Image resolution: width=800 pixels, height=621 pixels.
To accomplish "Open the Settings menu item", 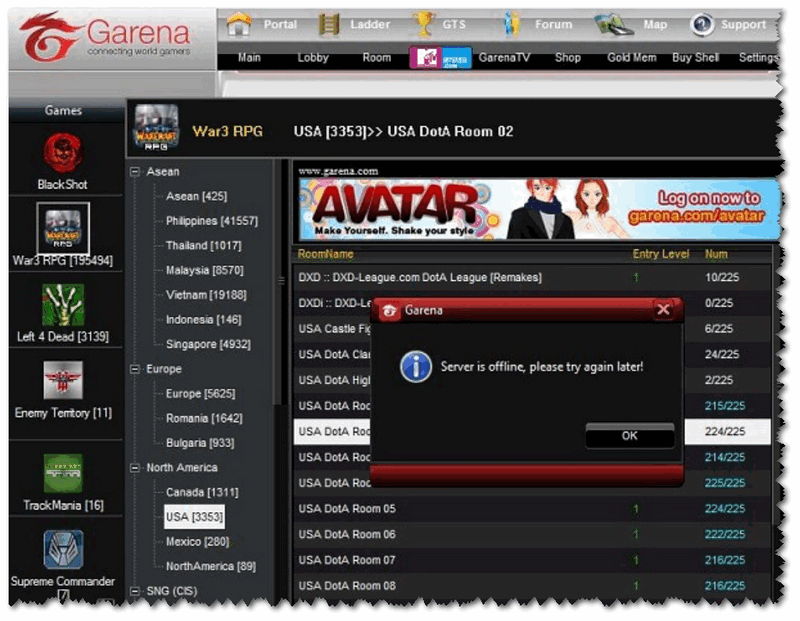I will click(x=759, y=58).
